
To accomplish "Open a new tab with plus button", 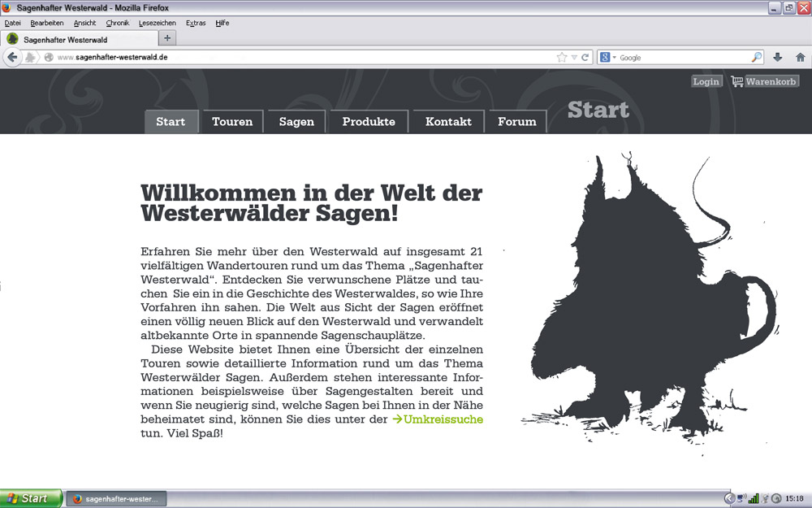I will (167, 38).
